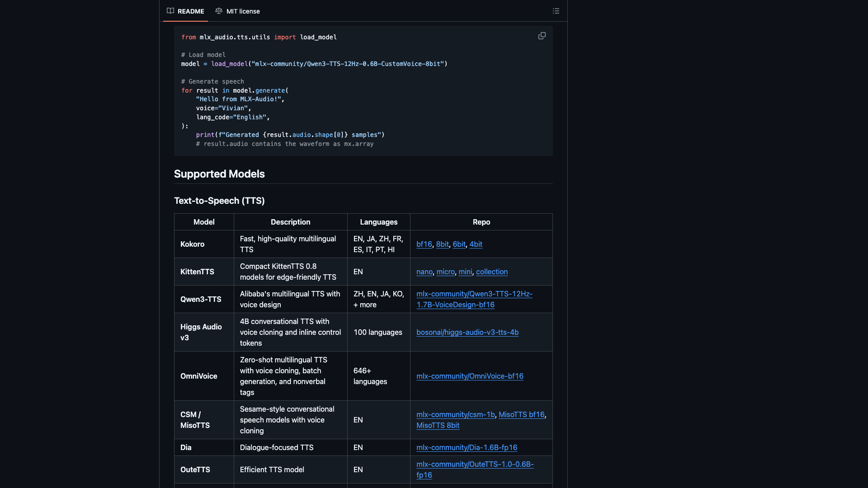Open the Kokoro 6bit repo link
The image size is (868, 488).
(x=459, y=244)
